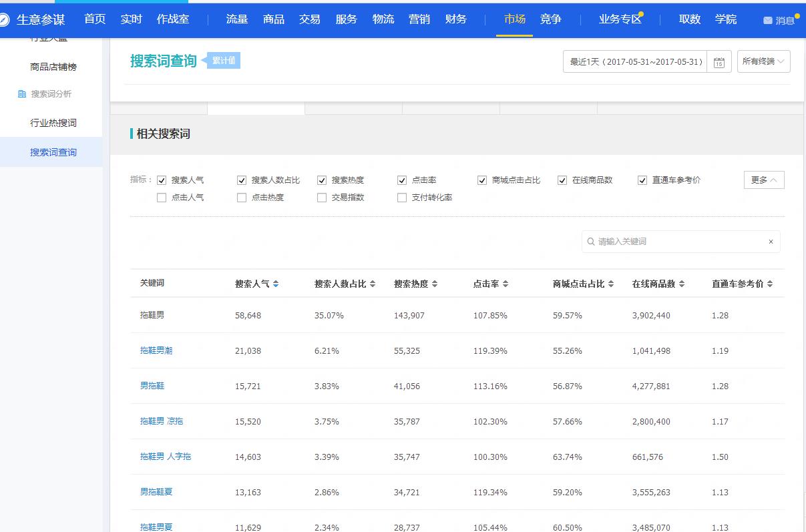Viewport: 806px width, 532px height.
Task: Uncheck the 搜索人气 indicator checkbox
Action: click(x=162, y=180)
